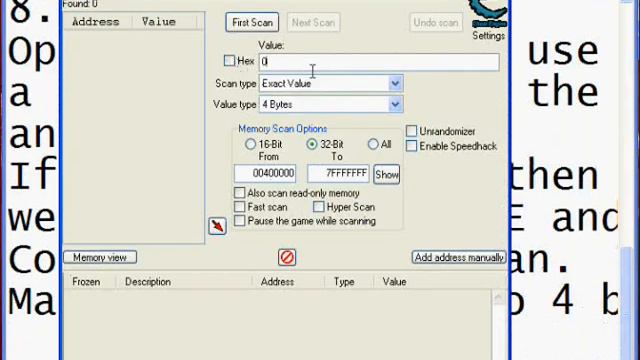This screenshot has height=360, width=640.
Task: Open Memory view
Action: 100,258
